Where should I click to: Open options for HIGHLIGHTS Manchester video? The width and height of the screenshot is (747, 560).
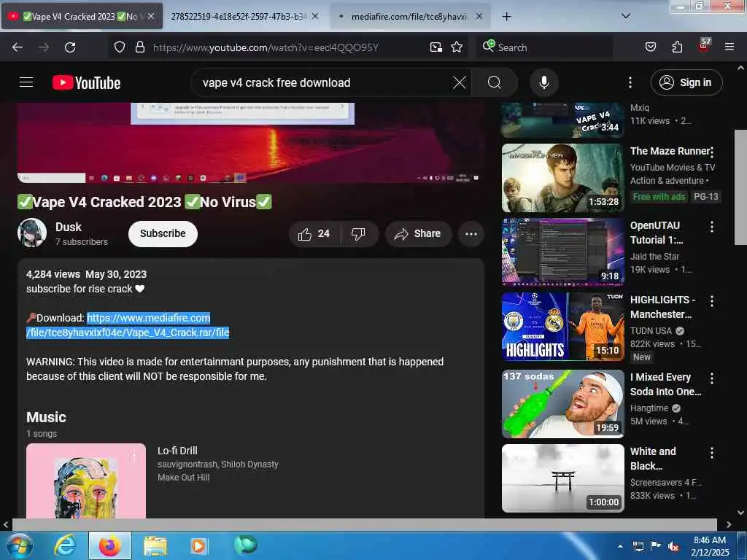712,301
